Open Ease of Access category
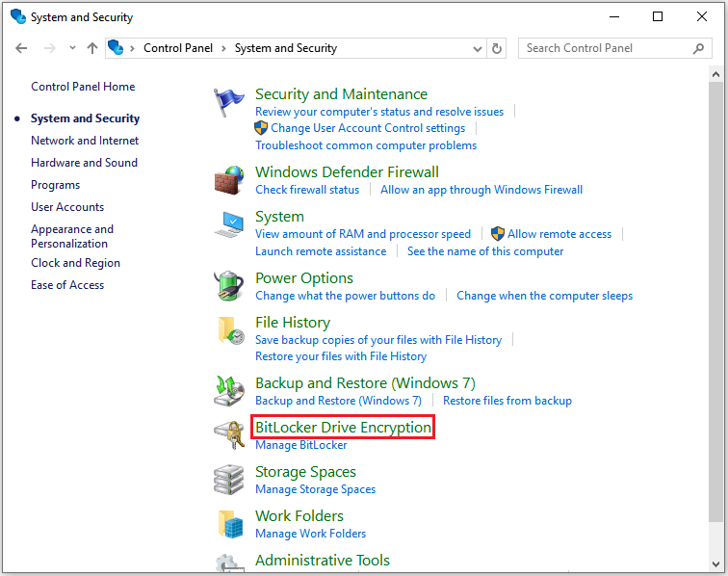 [67, 285]
